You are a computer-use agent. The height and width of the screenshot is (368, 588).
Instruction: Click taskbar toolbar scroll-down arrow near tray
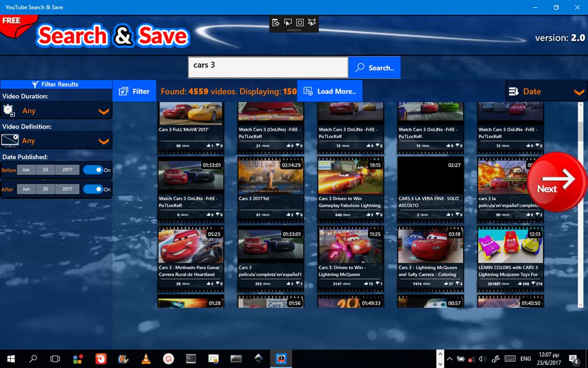click(440, 363)
